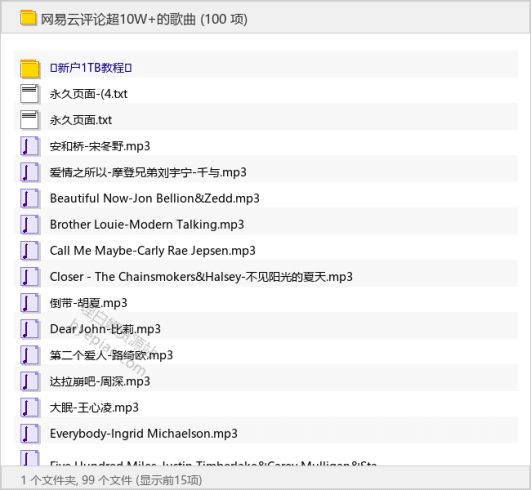Click the music icon for Brother Louie-Modern Talking.mp3

tap(30, 225)
